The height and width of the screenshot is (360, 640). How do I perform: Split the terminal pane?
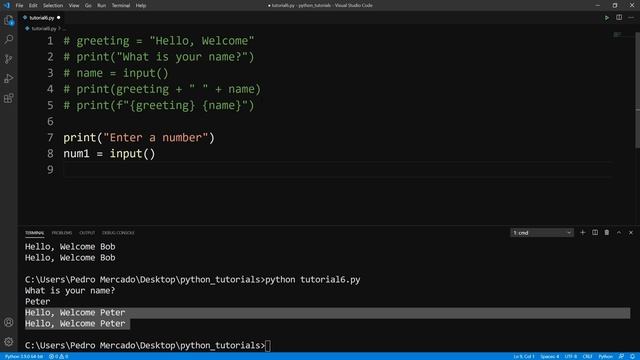point(595,233)
